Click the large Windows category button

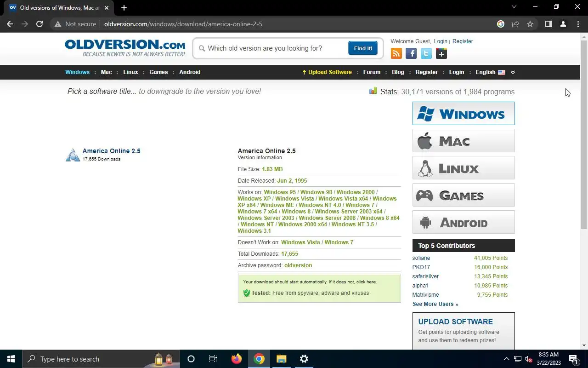coord(464,114)
